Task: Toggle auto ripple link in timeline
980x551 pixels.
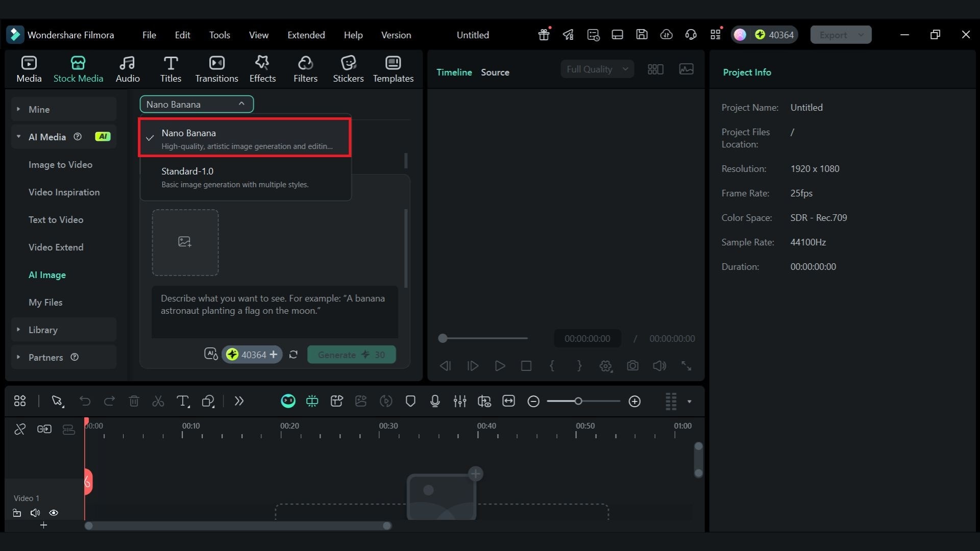Action: pos(44,429)
